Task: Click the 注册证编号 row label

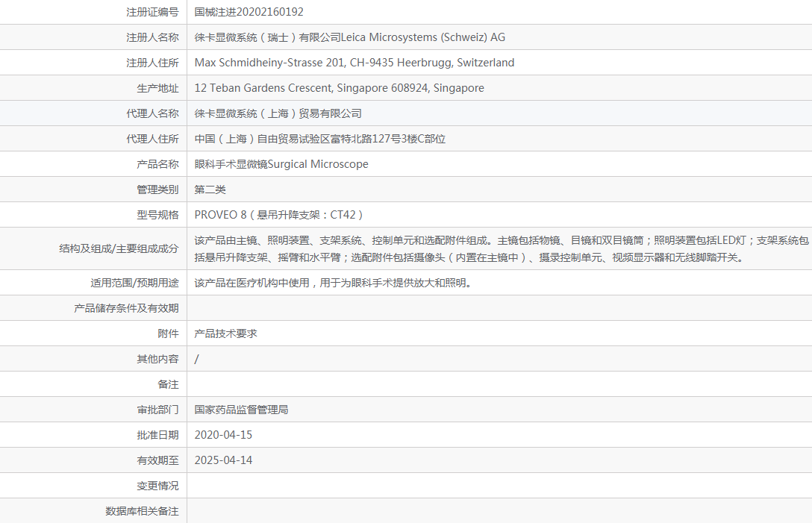Action: (152, 12)
